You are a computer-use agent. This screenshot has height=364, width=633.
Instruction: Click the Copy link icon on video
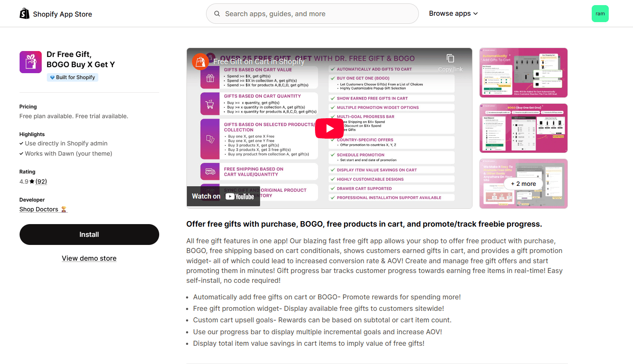(x=450, y=58)
